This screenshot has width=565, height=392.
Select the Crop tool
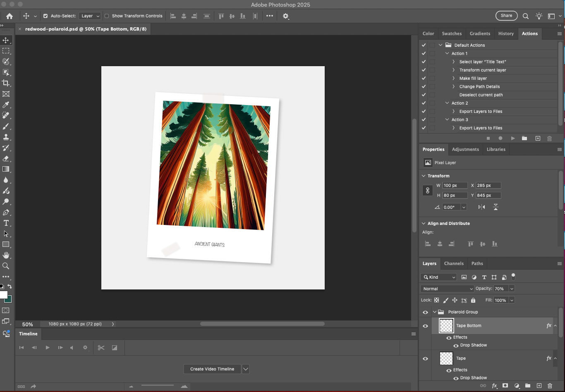point(6,83)
